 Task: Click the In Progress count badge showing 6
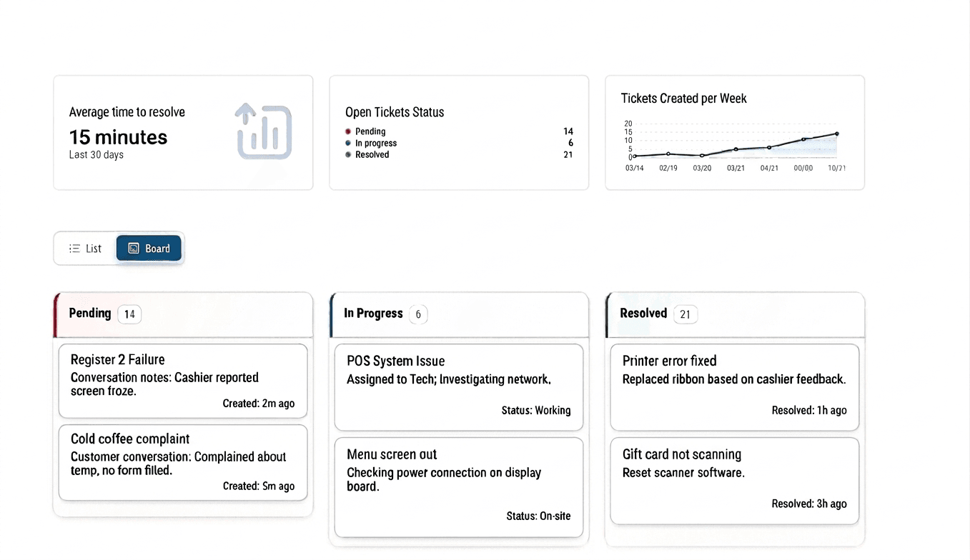(x=418, y=314)
